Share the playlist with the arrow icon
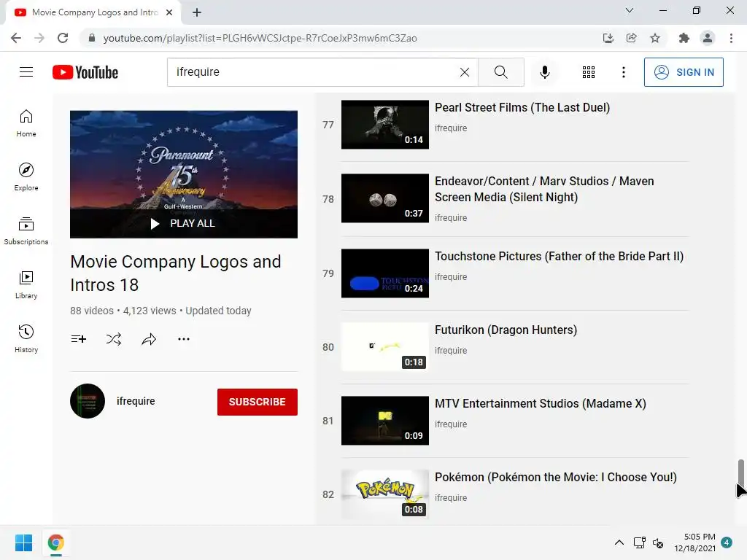 tap(149, 339)
